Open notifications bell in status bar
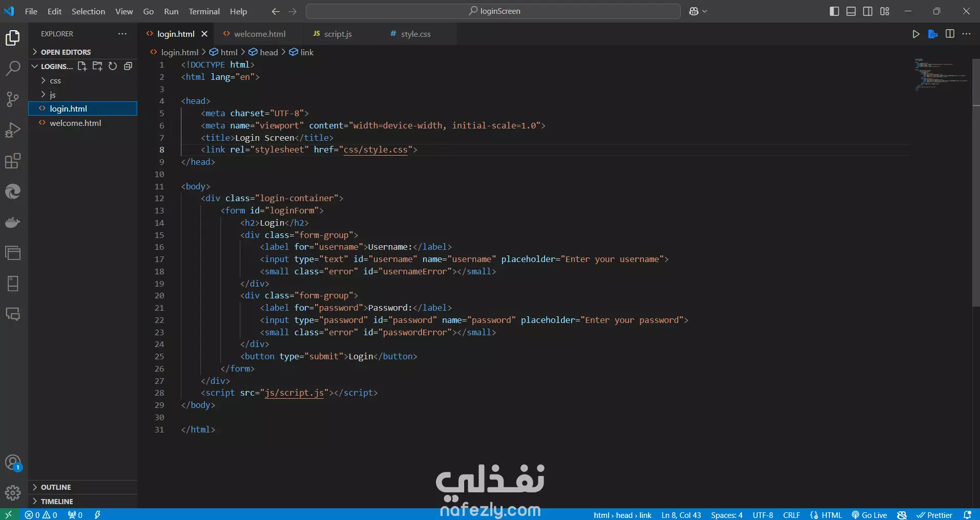The width and height of the screenshot is (980, 520). click(967, 515)
